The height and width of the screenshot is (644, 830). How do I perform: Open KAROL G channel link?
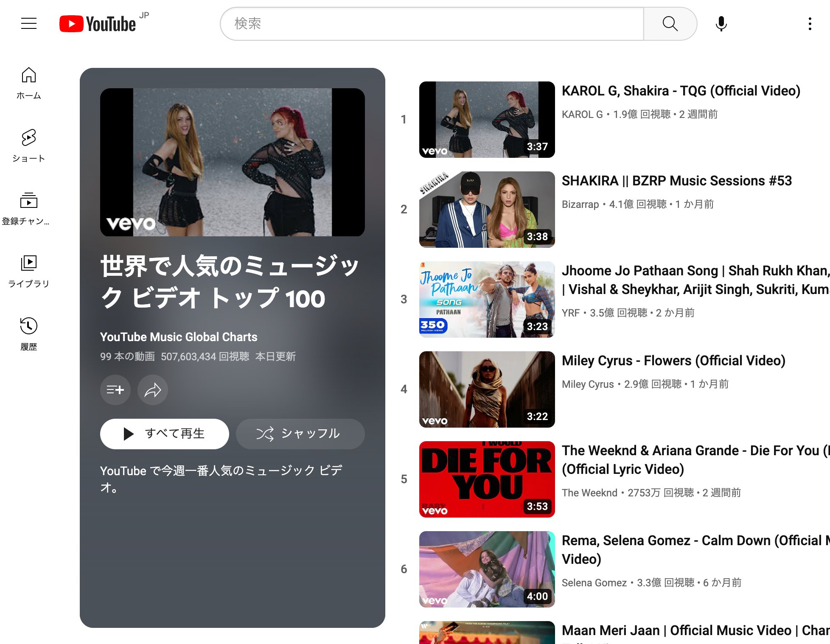click(x=582, y=115)
